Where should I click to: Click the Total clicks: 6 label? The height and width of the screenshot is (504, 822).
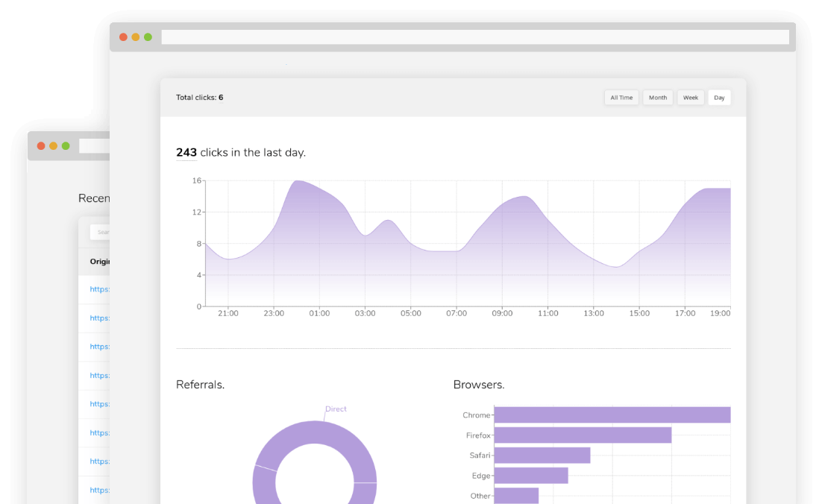pyautogui.click(x=200, y=98)
